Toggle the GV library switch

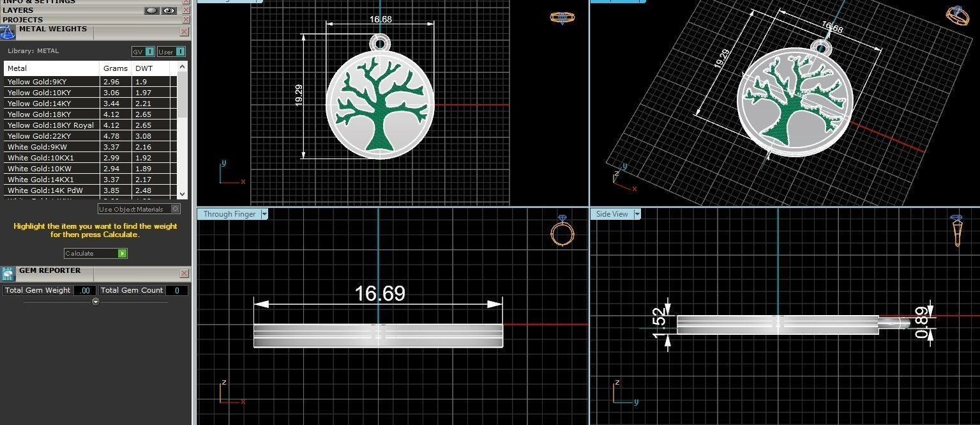pos(144,52)
